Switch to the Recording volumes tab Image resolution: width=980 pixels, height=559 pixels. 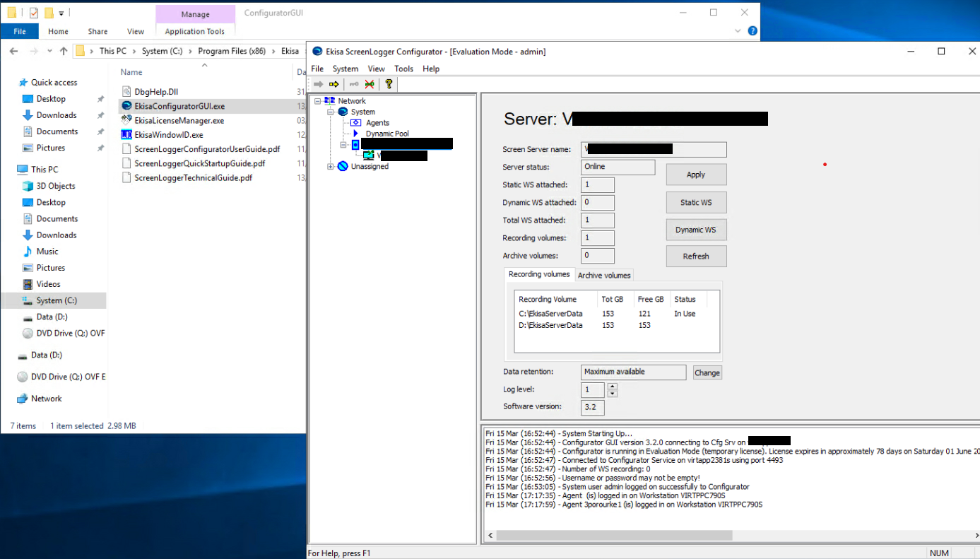(539, 274)
